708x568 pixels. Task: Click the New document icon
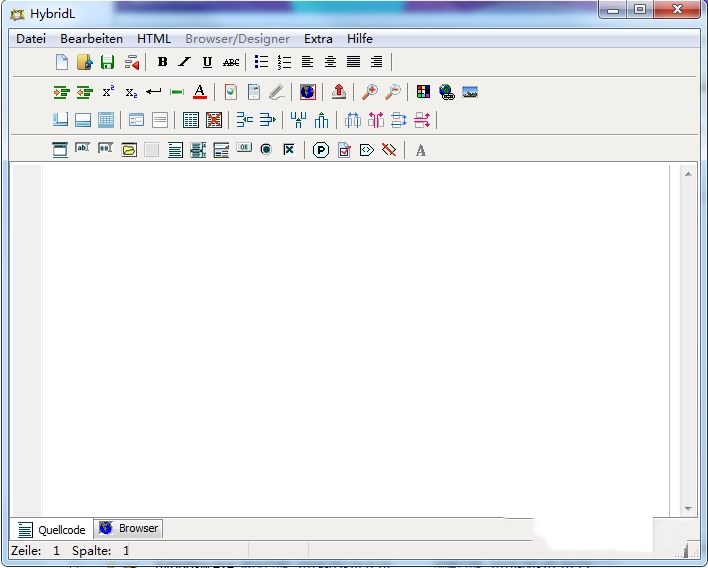(x=62, y=62)
